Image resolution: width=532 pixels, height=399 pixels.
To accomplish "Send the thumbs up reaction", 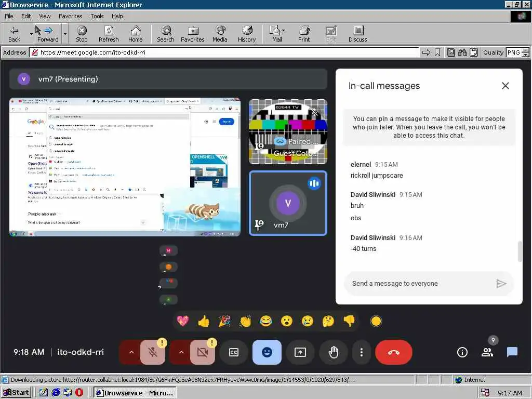I will click(204, 321).
